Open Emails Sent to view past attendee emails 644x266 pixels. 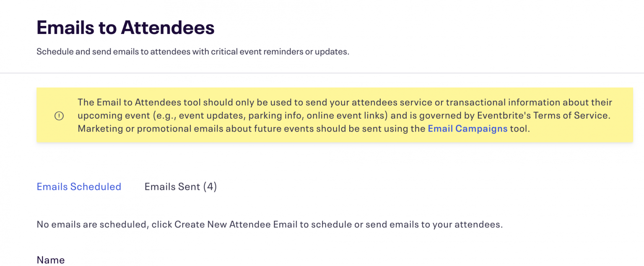tap(180, 187)
